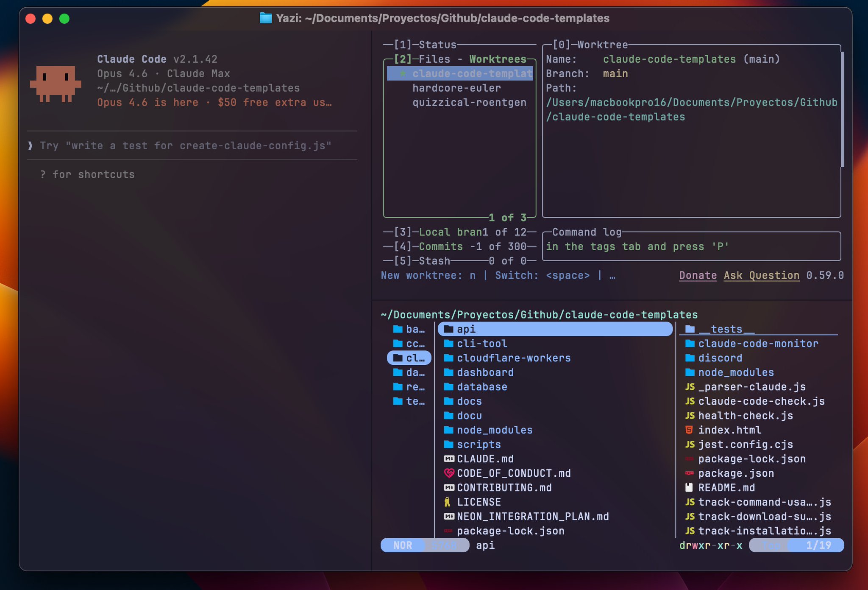Click the LICENSE file's ribbon icon
The width and height of the screenshot is (868, 590).
(448, 502)
